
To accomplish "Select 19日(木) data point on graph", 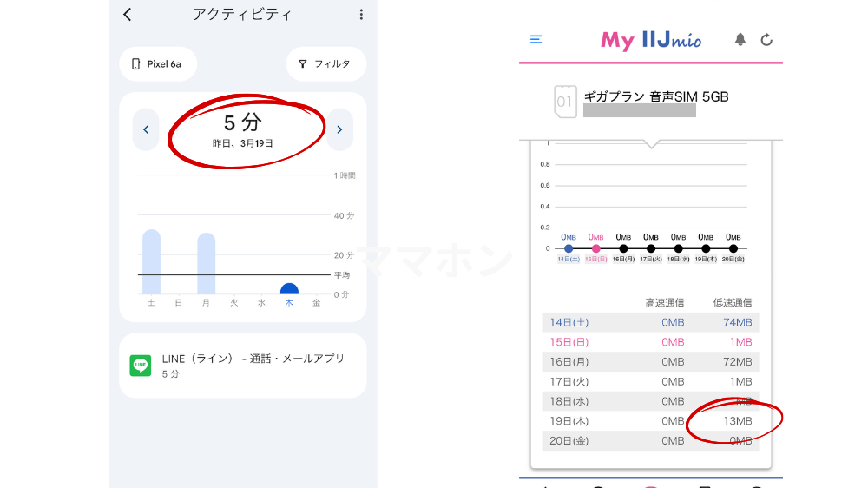I will pos(706,248).
